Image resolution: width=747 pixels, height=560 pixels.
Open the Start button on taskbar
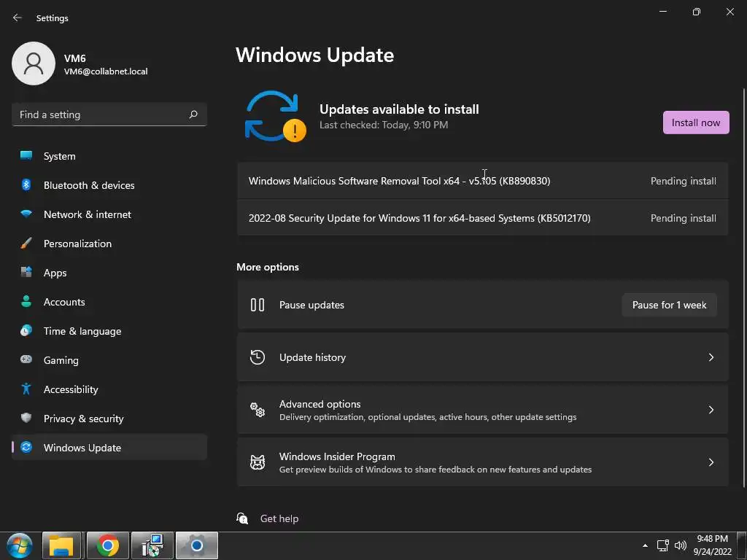pos(20,545)
